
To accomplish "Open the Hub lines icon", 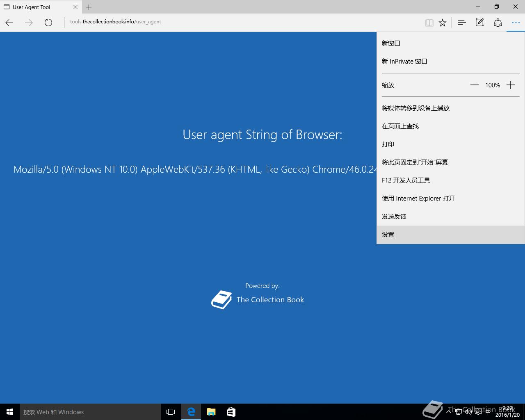I will pyautogui.click(x=462, y=23).
